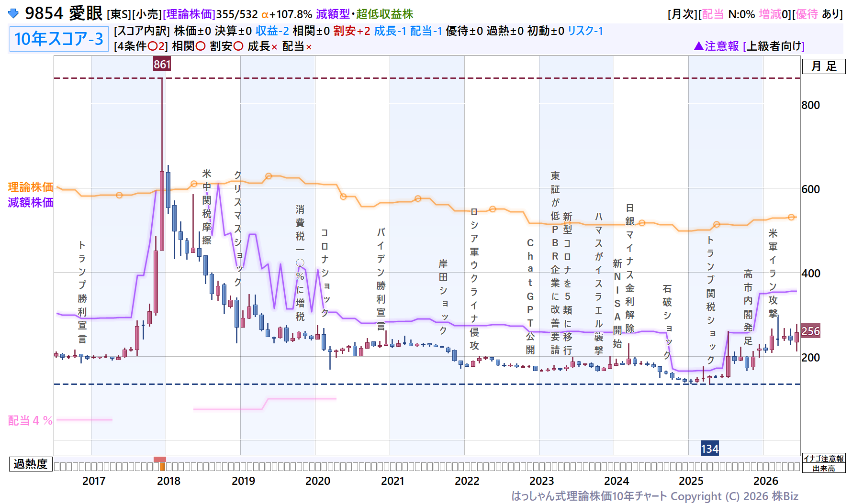Click the 配当× condition item
The height and width of the screenshot is (504, 852).
coord(297,46)
